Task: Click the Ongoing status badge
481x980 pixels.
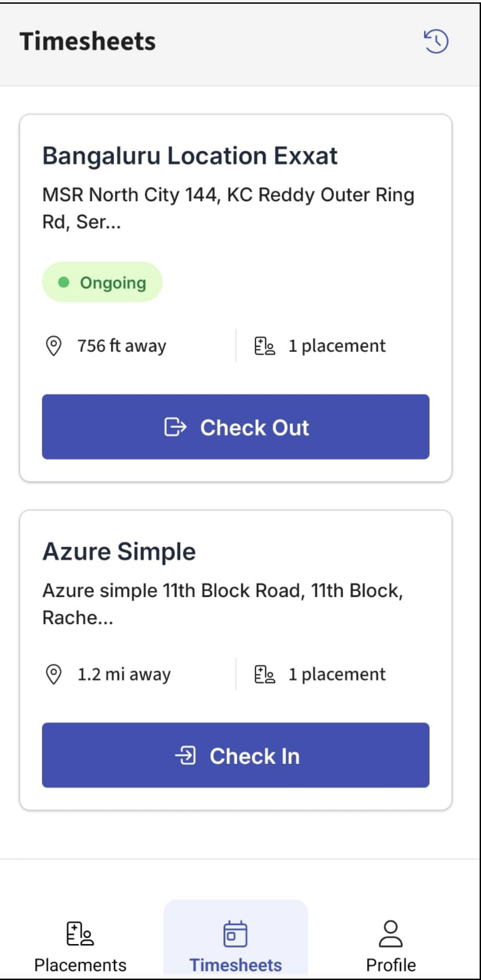Action: [102, 282]
